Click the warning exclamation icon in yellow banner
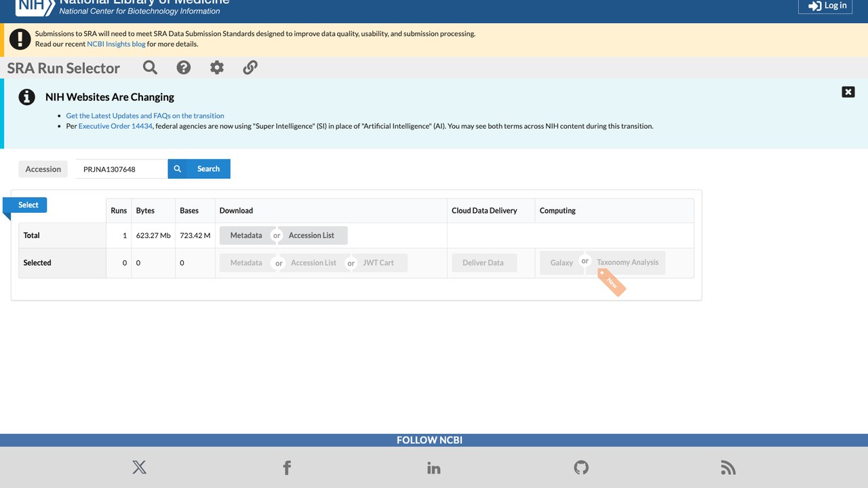The width and height of the screenshot is (868, 488). pos(20,39)
